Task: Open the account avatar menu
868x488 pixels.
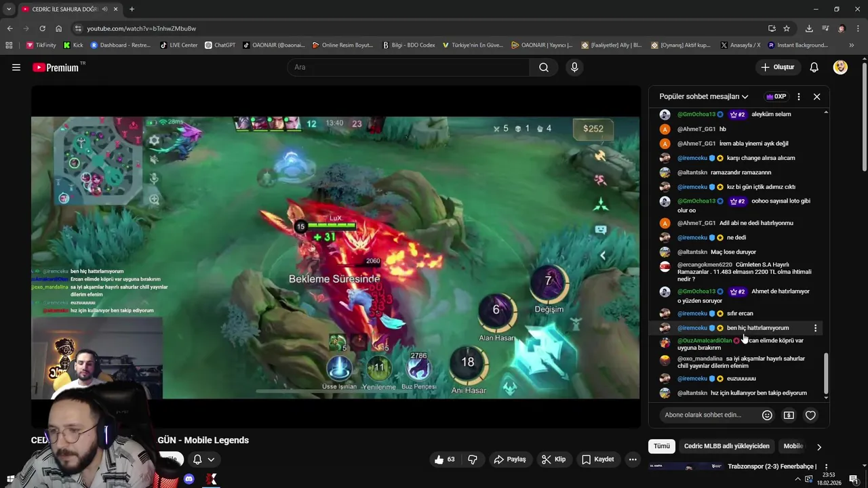Action: pyautogui.click(x=840, y=67)
